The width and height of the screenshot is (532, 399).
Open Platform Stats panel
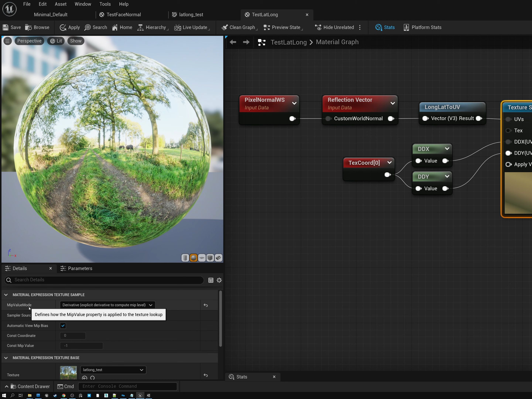point(422,28)
